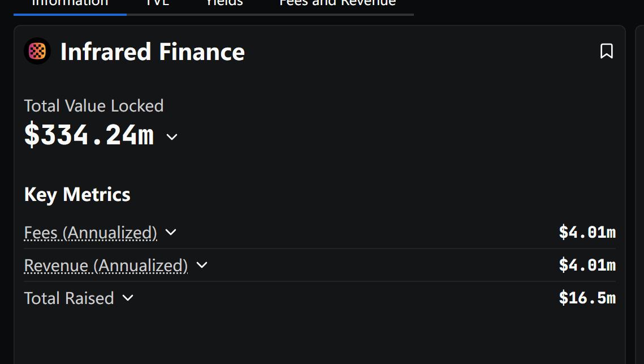
Task: Click the Total Raised label
Action: tap(69, 298)
